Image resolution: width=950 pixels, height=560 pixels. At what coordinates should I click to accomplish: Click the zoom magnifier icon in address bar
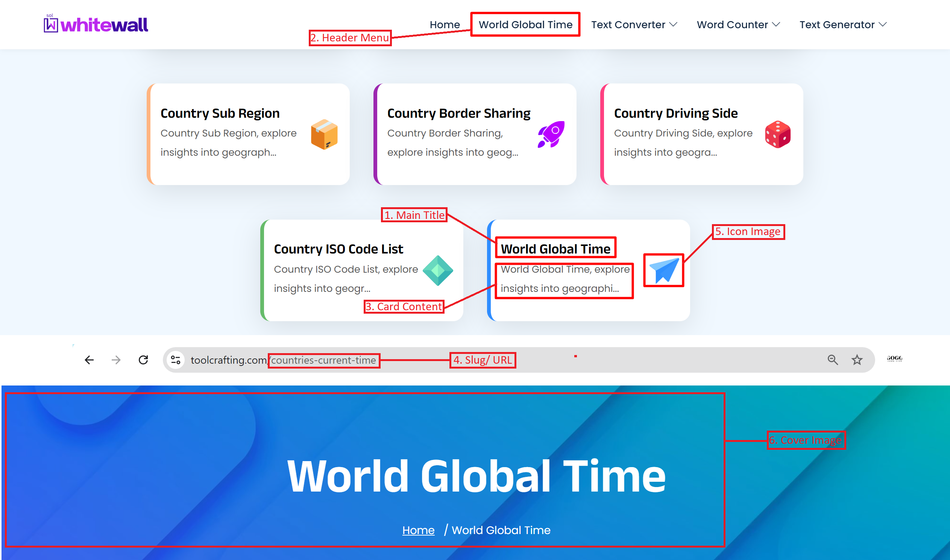833,360
